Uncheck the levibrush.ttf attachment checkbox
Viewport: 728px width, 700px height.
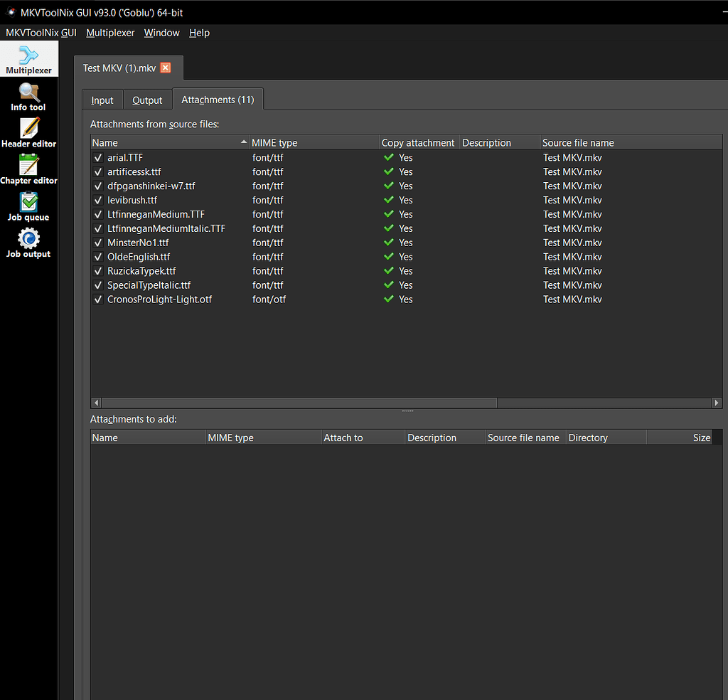point(97,200)
